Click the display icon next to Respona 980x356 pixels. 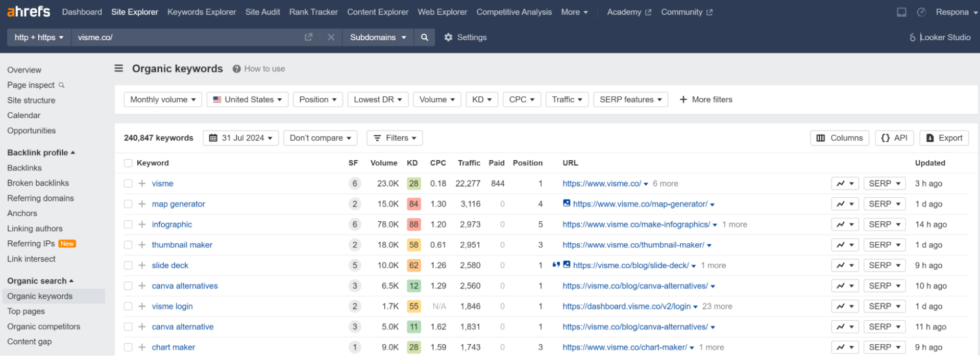901,12
